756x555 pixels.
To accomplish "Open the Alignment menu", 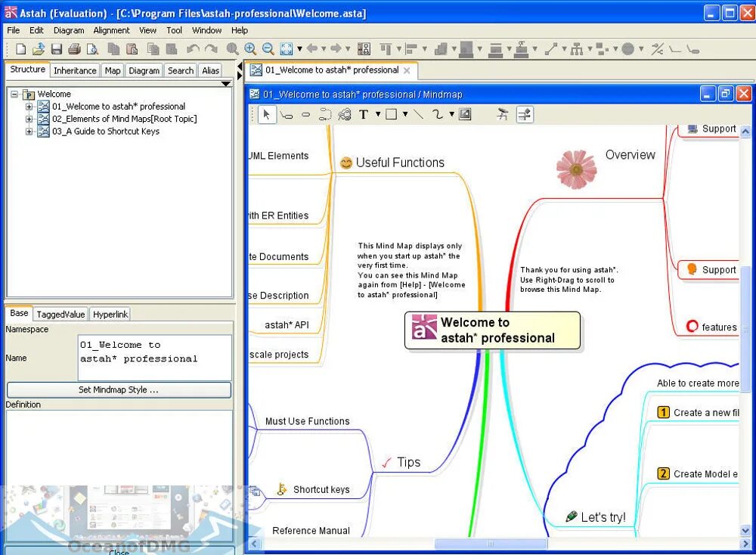I will (111, 30).
